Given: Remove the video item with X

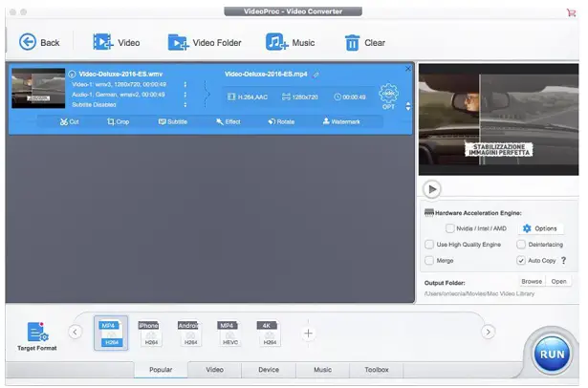Looking at the screenshot, I should (x=408, y=69).
